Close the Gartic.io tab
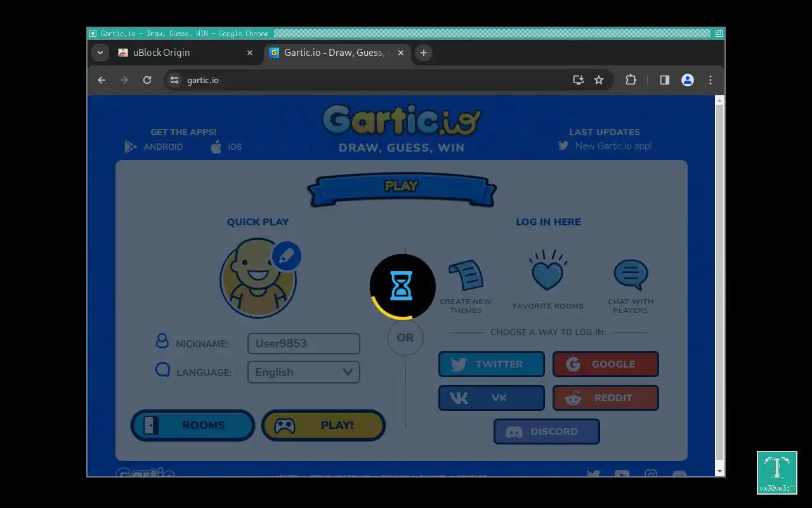This screenshot has height=508, width=812. [x=401, y=53]
